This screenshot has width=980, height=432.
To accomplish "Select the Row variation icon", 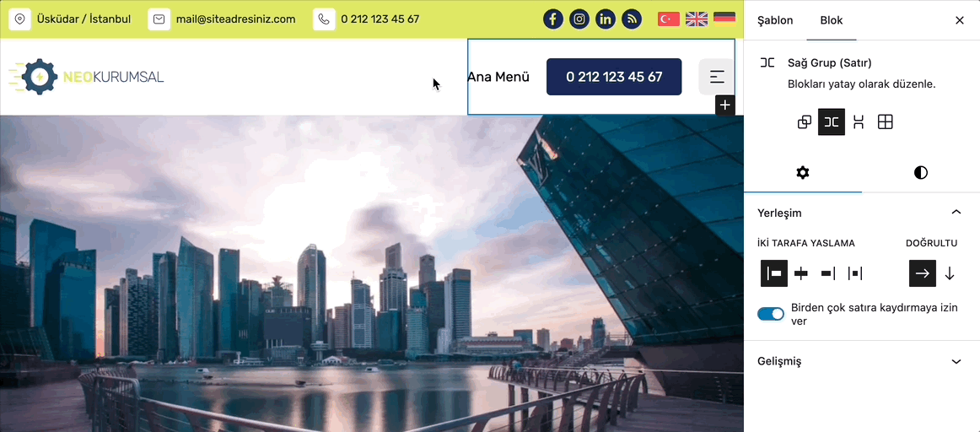I will pyautogui.click(x=832, y=121).
